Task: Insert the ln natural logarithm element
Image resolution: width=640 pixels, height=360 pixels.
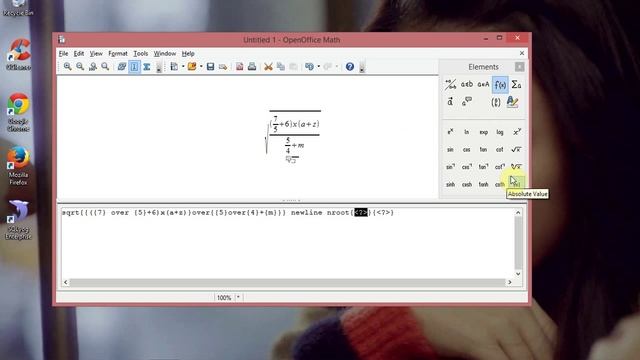Action: click(467, 132)
